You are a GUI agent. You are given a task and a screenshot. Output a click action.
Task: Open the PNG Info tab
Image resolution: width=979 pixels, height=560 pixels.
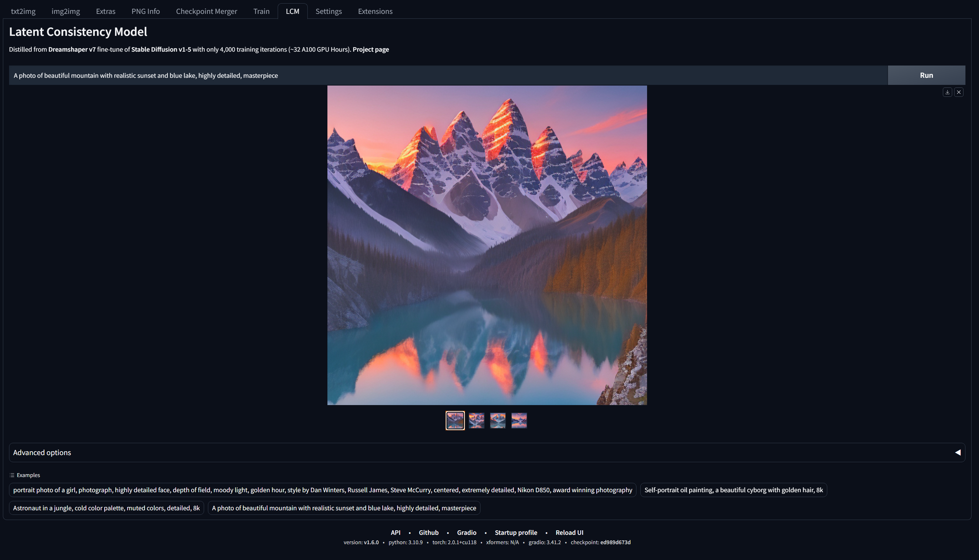145,11
